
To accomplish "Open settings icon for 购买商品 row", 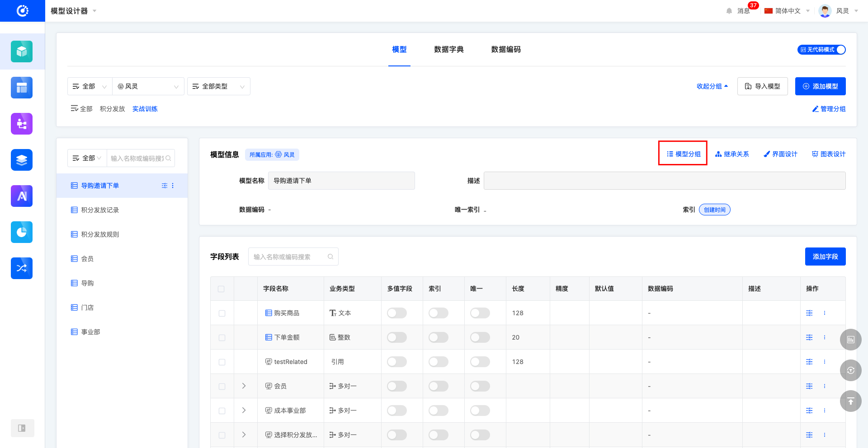I will [x=809, y=313].
